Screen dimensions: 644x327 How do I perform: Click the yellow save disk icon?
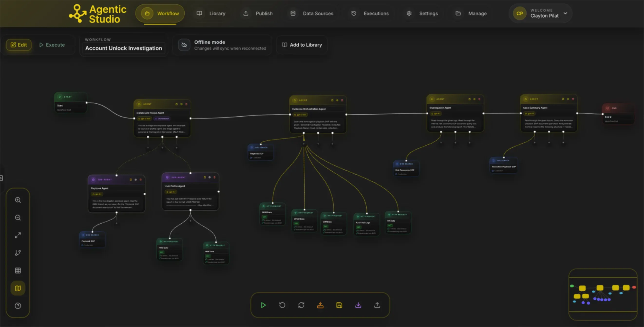(x=339, y=305)
